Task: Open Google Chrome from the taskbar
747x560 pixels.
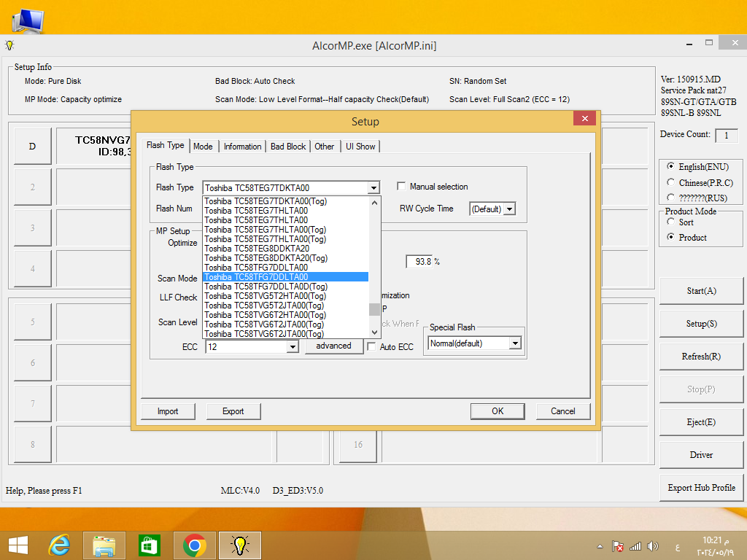Action: coord(194,545)
